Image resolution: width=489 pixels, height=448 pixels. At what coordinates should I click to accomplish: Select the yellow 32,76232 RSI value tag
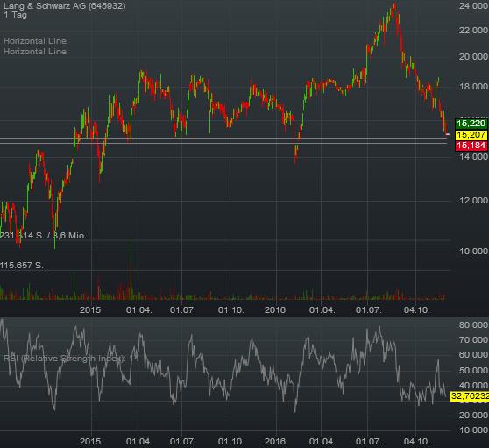click(470, 396)
